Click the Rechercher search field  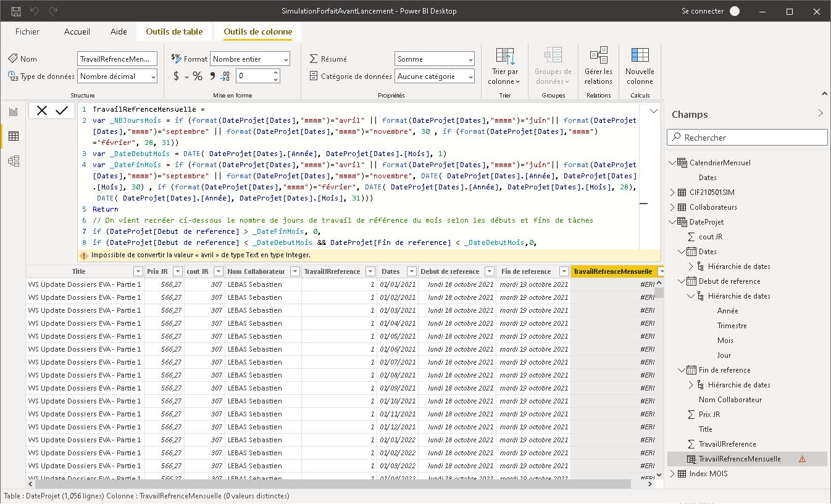[x=747, y=137]
